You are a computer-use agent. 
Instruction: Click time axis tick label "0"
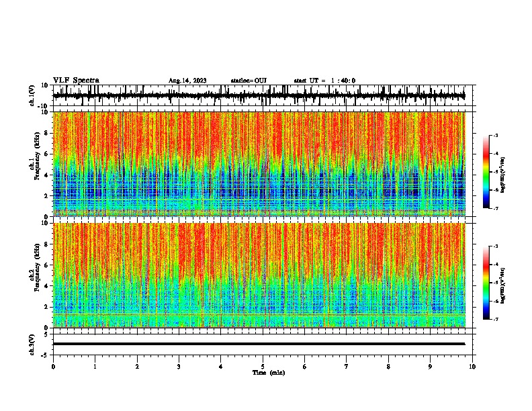[53, 367]
